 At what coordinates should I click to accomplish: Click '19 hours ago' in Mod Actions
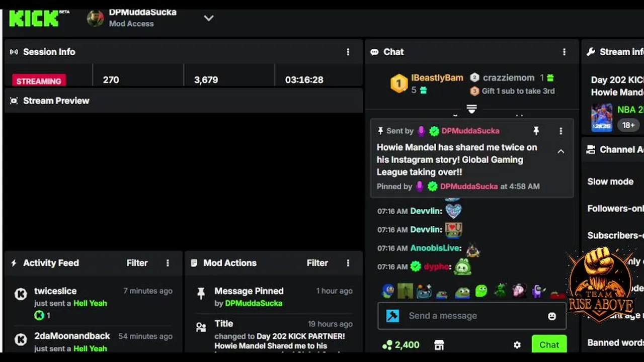coord(330,324)
